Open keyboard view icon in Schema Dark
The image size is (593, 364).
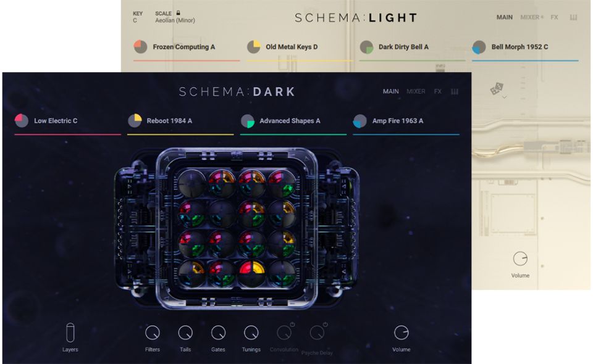click(455, 91)
